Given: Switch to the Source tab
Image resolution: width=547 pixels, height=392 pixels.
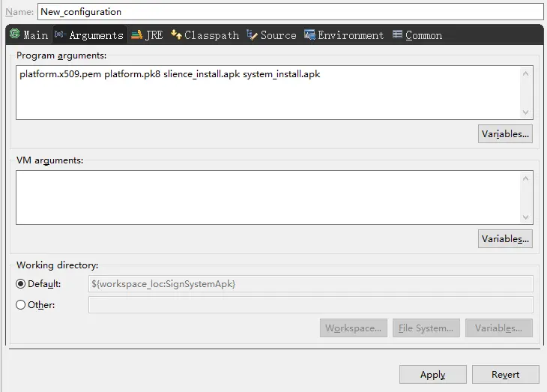Looking at the screenshot, I should pos(272,35).
